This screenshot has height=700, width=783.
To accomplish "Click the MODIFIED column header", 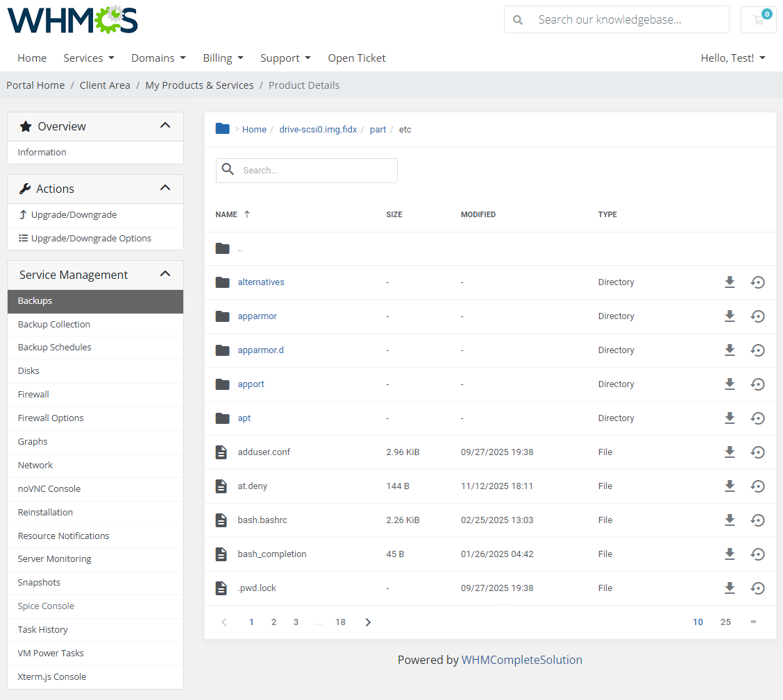I will click(x=478, y=214).
